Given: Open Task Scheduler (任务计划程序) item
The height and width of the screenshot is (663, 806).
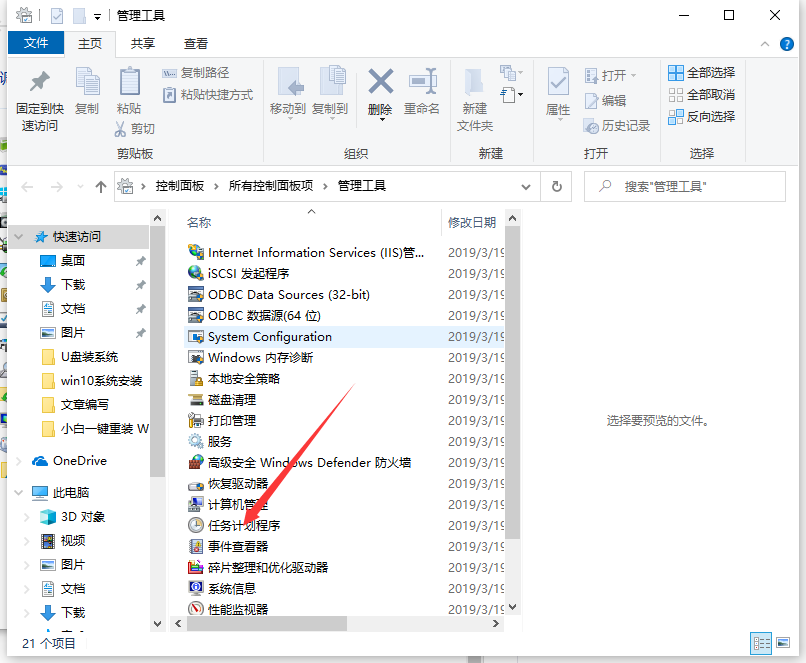Looking at the screenshot, I should click(243, 525).
